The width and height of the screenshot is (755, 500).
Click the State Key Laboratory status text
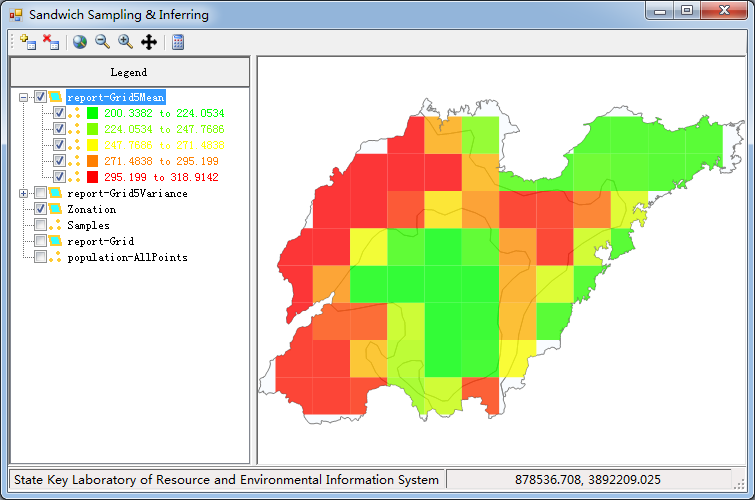click(x=226, y=480)
